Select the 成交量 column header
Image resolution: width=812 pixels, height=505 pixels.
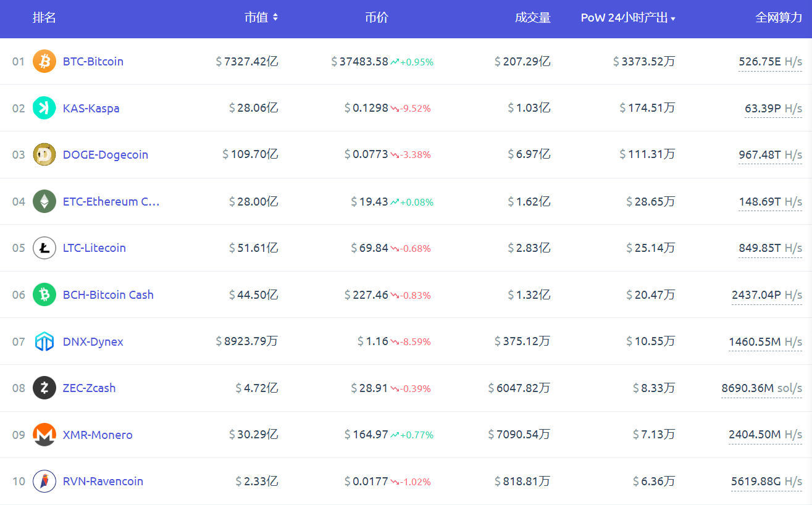[x=532, y=17]
